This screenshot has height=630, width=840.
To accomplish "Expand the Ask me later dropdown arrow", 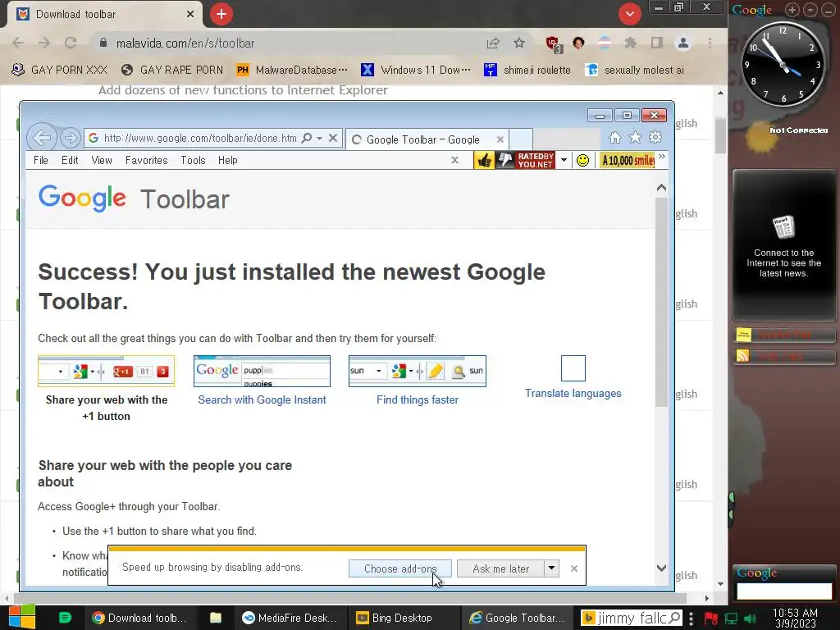I will [x=551, y=568].
